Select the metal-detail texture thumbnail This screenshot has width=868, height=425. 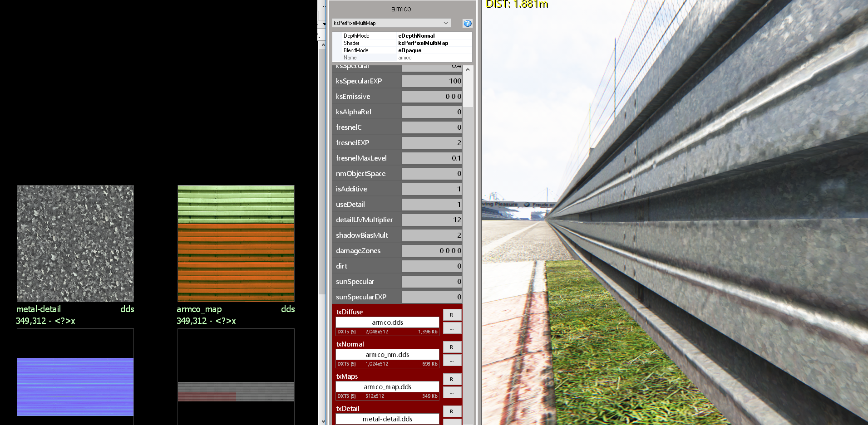[75, 244]
